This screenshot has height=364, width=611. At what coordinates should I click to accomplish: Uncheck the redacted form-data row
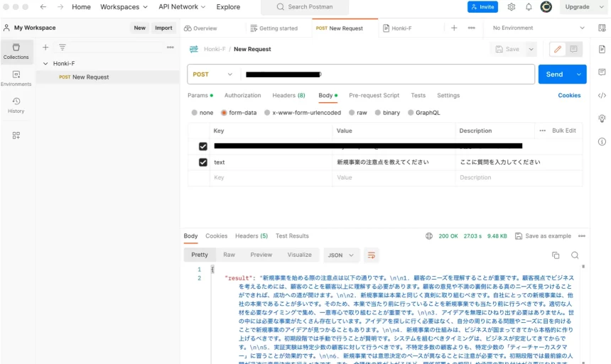tap(203, 146)
